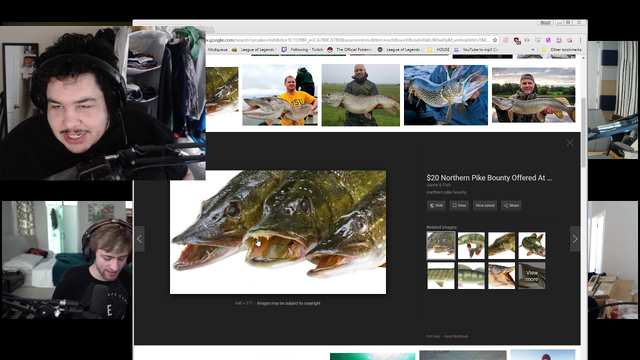Open the result of man in yellow shirt
Viewport: 640px width, 360px height.
click(x=280, y=95)
